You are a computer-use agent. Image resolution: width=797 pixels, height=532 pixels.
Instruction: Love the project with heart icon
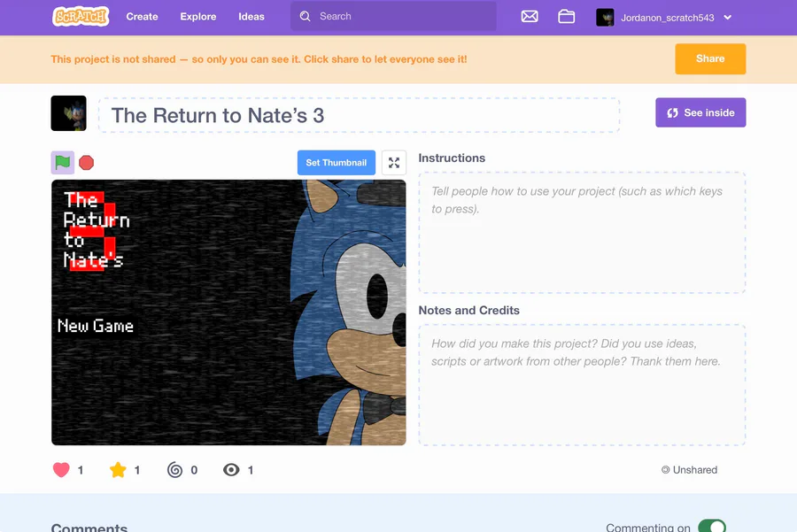tap(61, 470)
